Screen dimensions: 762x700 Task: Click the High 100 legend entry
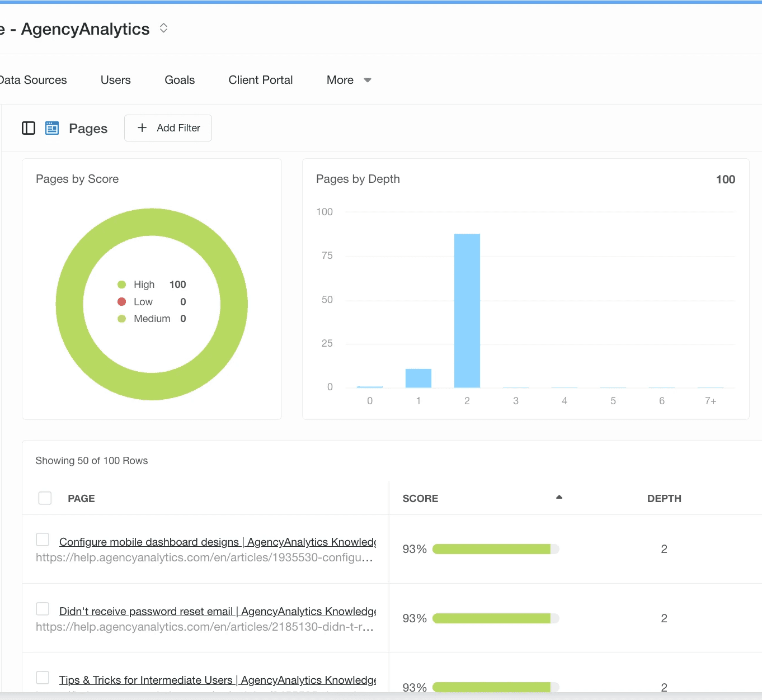click(152, 285)
